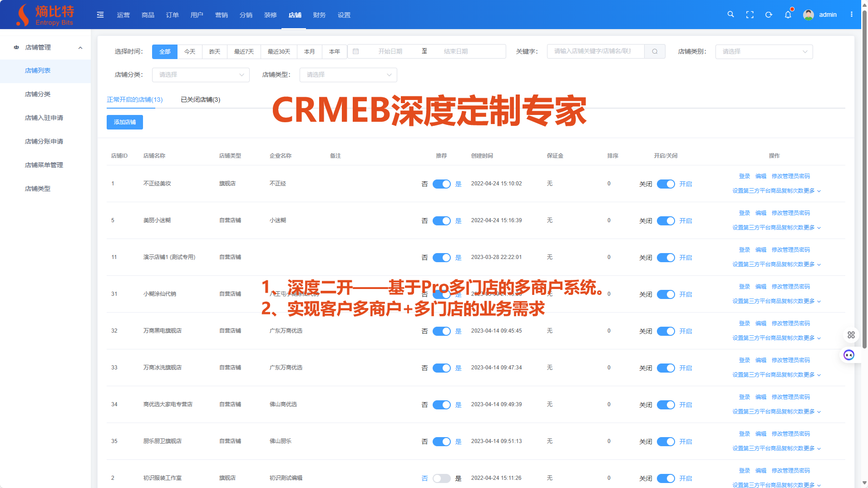Screen dimensions: 868x488
Task: Expand 更多 menu for 不正经美妆 row
Action: [812, 191]
